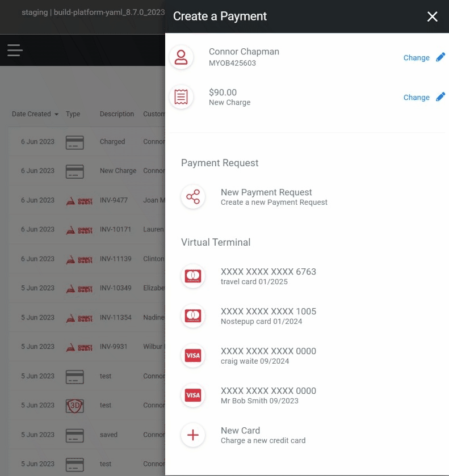Click pencil edit icon next to customer Change
The image size is (449, 476).
(440, 57)
